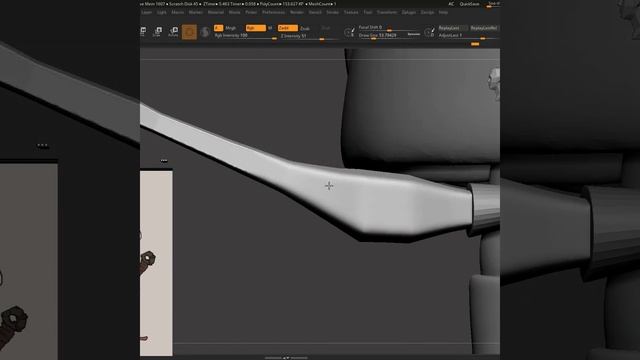This screenshot has height=360, width=640.
Task: Select the Move transform tool icon
Action: click(x=143, y=31)
